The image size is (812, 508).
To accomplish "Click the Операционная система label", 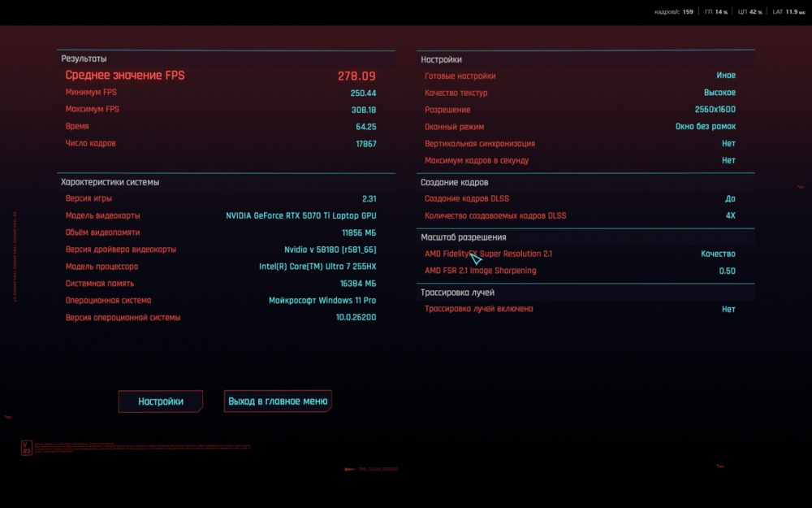I will 108,301.
